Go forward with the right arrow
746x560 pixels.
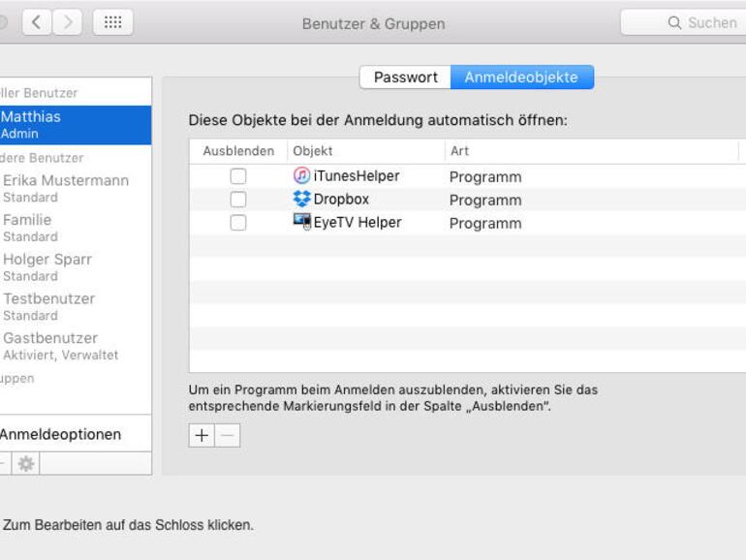[67, 22]
